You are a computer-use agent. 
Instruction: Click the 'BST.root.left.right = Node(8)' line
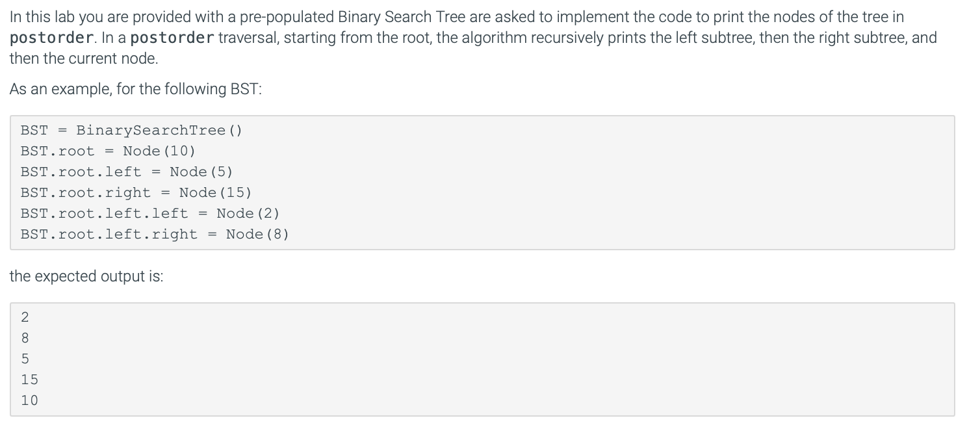click(155, 234)
